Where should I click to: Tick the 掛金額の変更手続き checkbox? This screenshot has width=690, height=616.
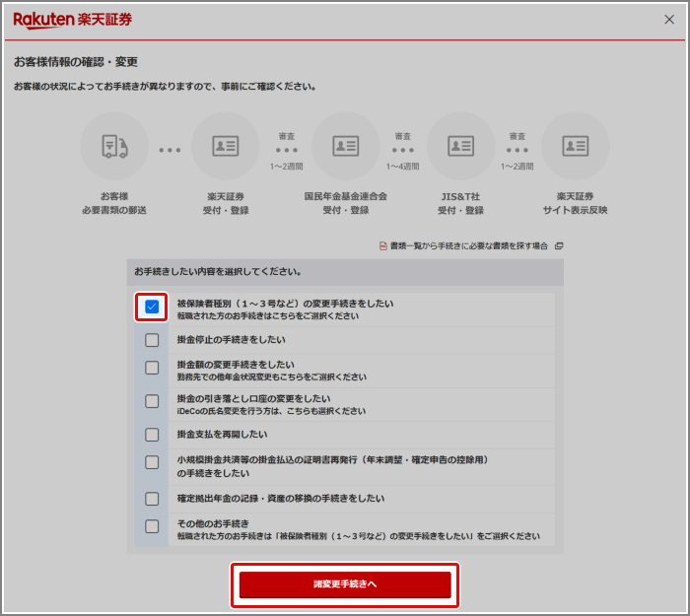click(152, 368)
